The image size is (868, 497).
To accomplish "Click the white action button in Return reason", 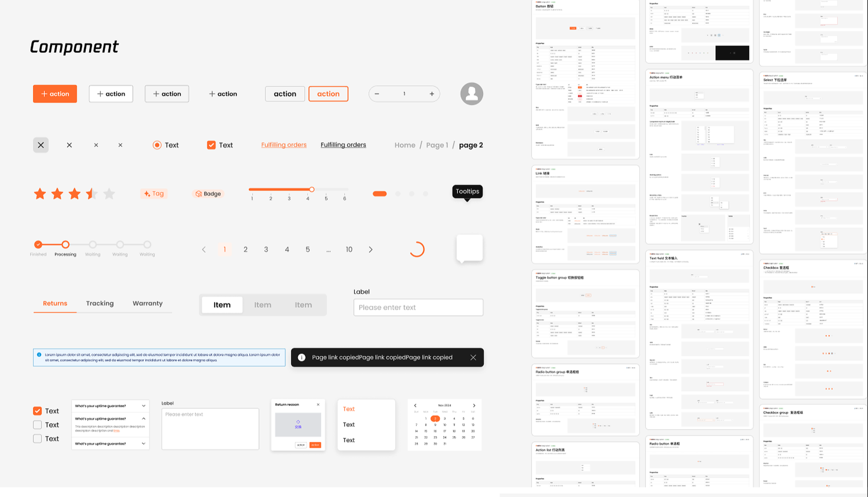I will pyautogui.click(x=301, y=445).
